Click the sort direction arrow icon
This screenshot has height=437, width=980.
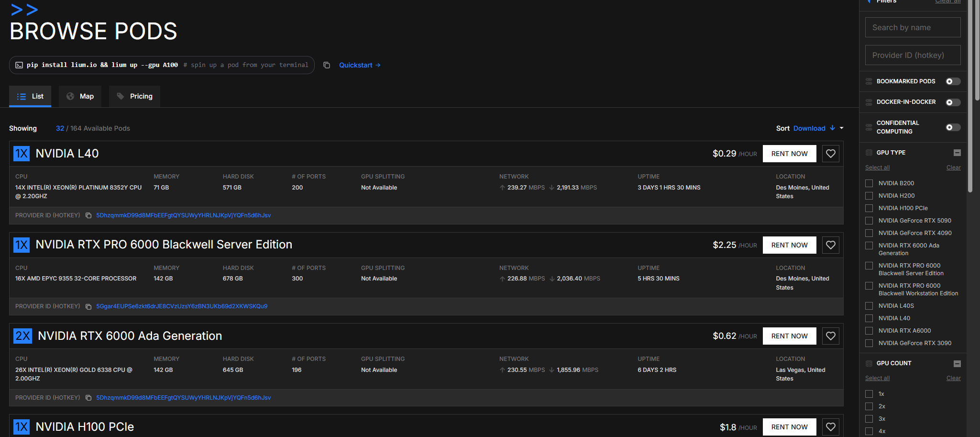point(833,128)
